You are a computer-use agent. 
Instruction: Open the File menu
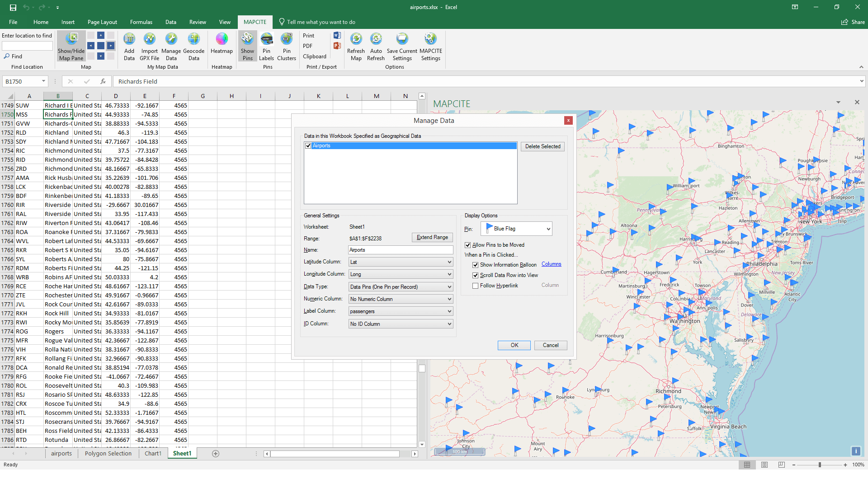[x=13, y=22]
